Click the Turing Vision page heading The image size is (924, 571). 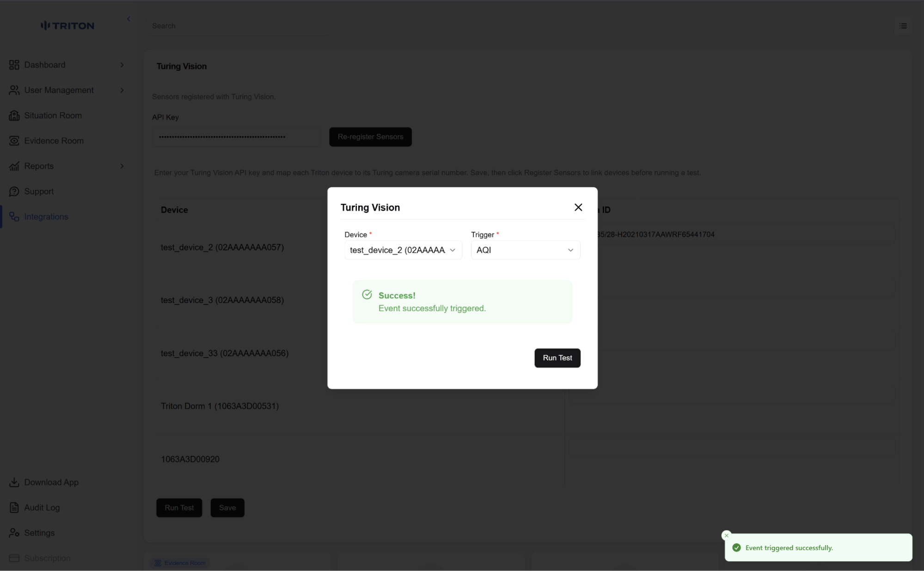tap(182, 66)
